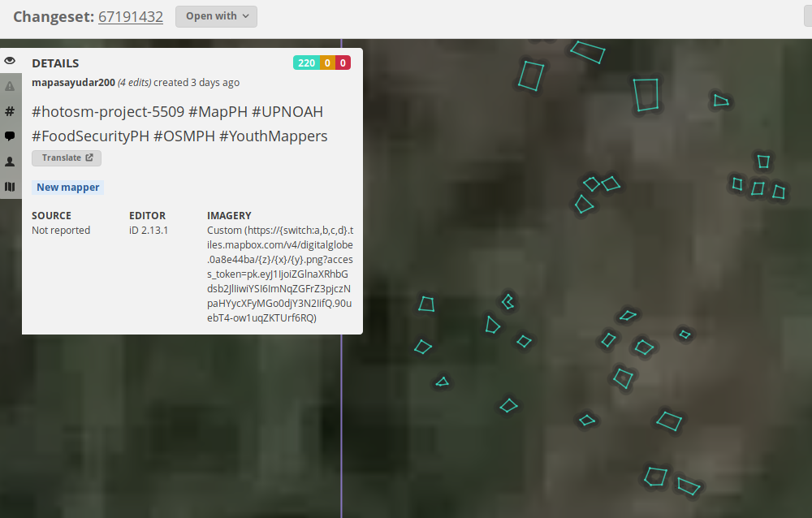The width and height of the screenshot is (812, 518).
Task: Click the 'iD 2.13.1' editor value
Action: tap(148, 230)
